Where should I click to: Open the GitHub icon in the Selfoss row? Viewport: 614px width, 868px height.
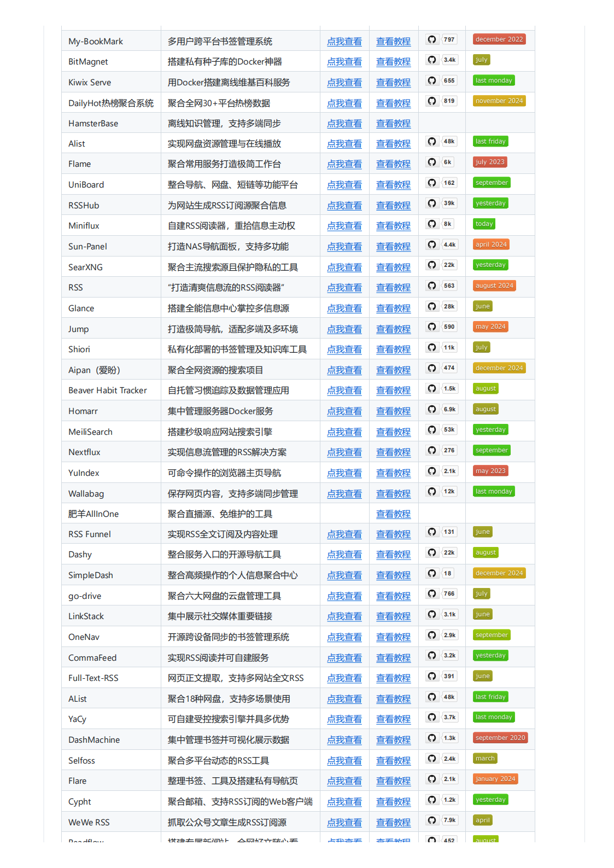point(432,759)
